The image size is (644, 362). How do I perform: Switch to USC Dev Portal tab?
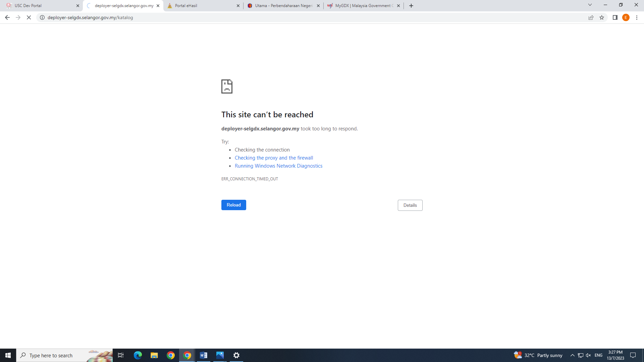(x=40, y=6)
